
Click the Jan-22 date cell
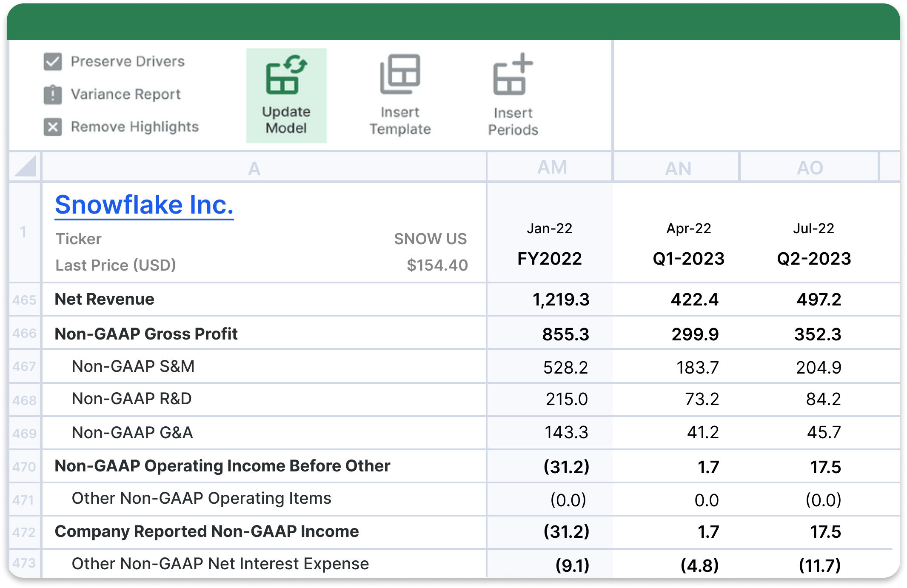coord(549,228)
